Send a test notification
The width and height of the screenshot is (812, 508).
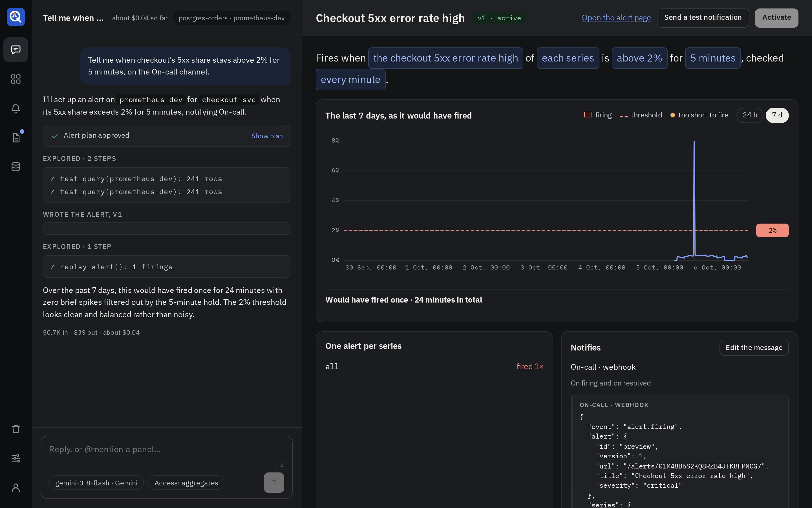click(703, 18)
